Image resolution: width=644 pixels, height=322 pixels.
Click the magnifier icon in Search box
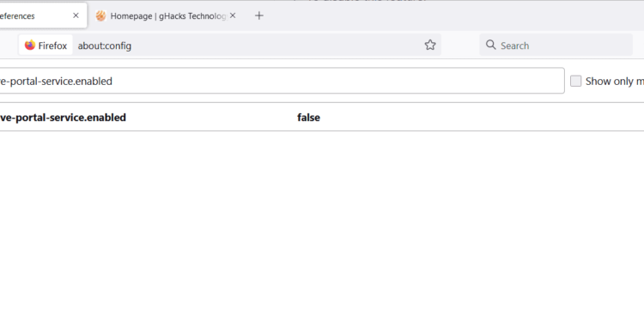490,45
